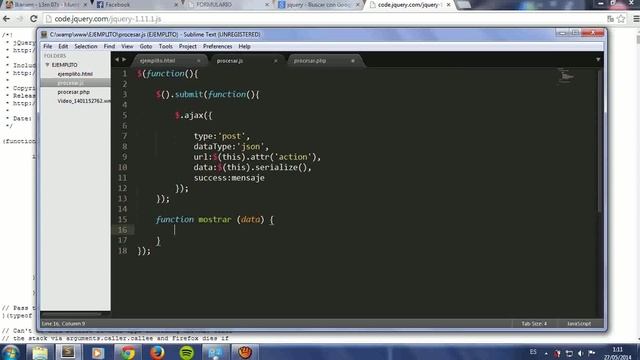640x360 pixels.
Task: Click the 'post' string on line 7
Action: click(x=231, y=136)
